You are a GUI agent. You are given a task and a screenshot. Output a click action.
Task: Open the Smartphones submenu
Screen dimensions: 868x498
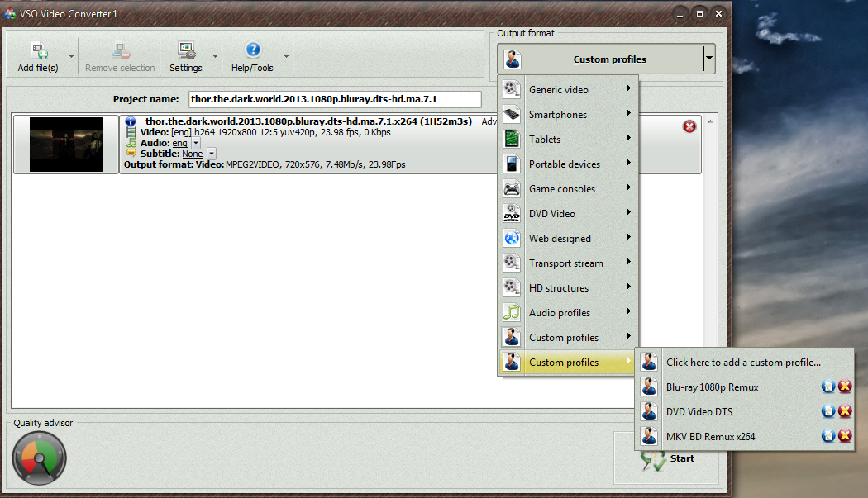568,115
